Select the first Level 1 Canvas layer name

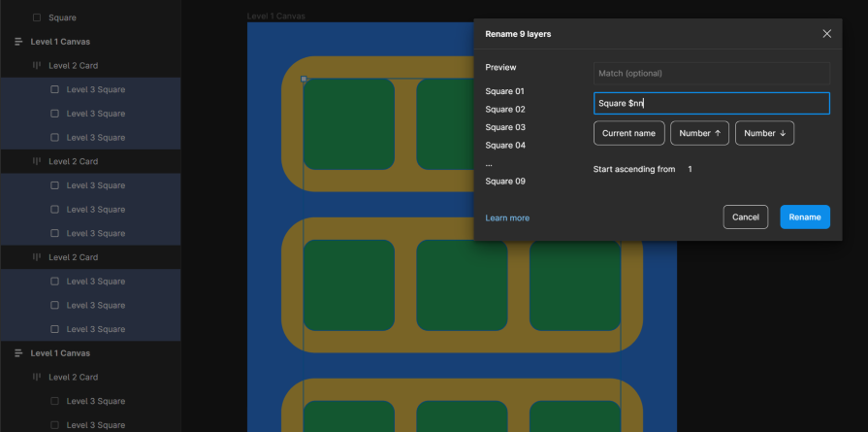click(60, 42)
